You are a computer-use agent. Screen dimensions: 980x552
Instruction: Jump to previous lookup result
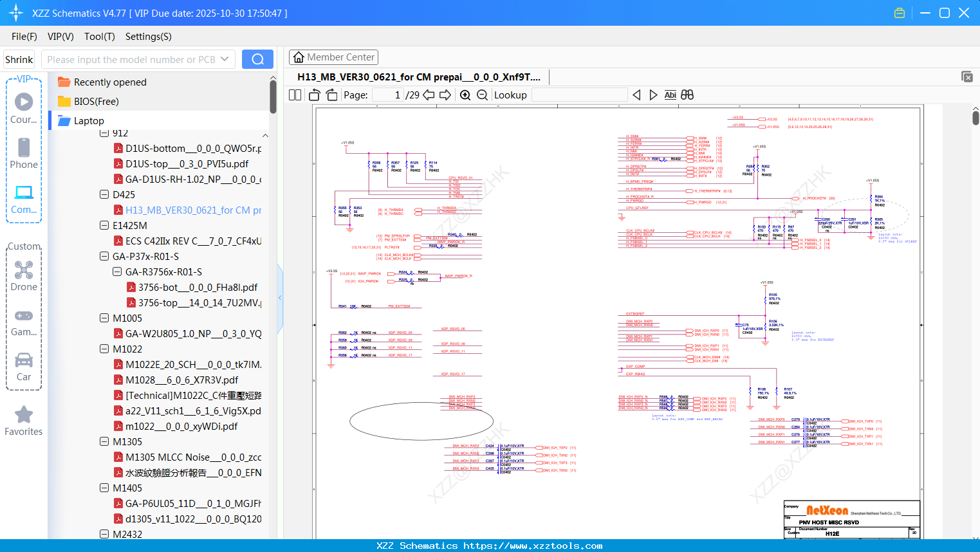pyautogui.click(x=636, y=95)
